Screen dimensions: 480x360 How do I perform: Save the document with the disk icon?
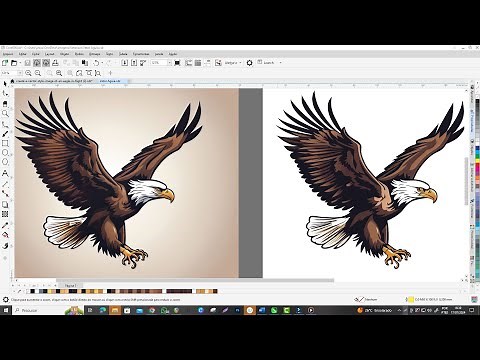[28, 63]
